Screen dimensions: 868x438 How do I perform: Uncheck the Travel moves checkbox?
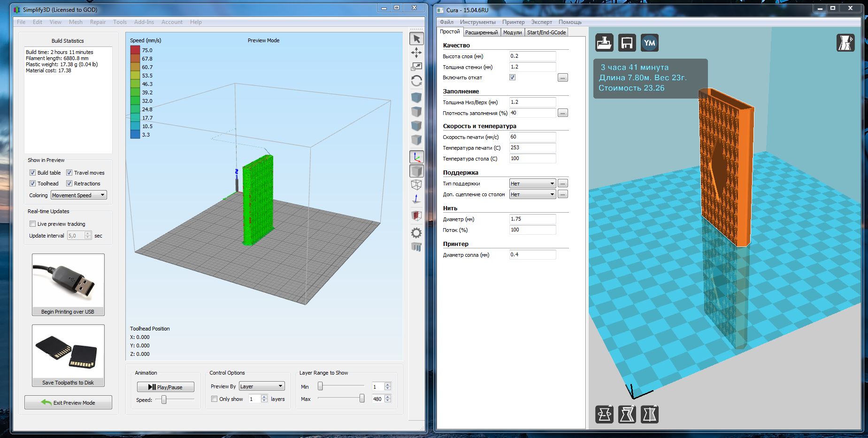click(x=69, y=173)
